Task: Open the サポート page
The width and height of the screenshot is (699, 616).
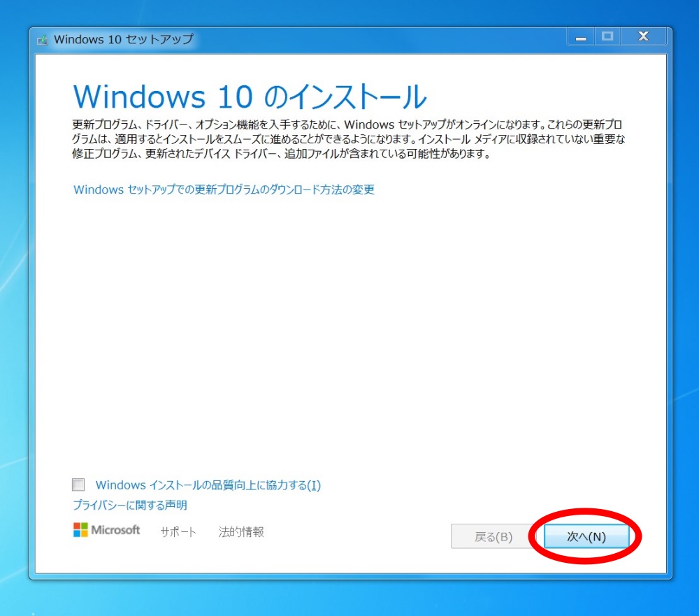Action: pyautogui.click(x=177, y=531)
